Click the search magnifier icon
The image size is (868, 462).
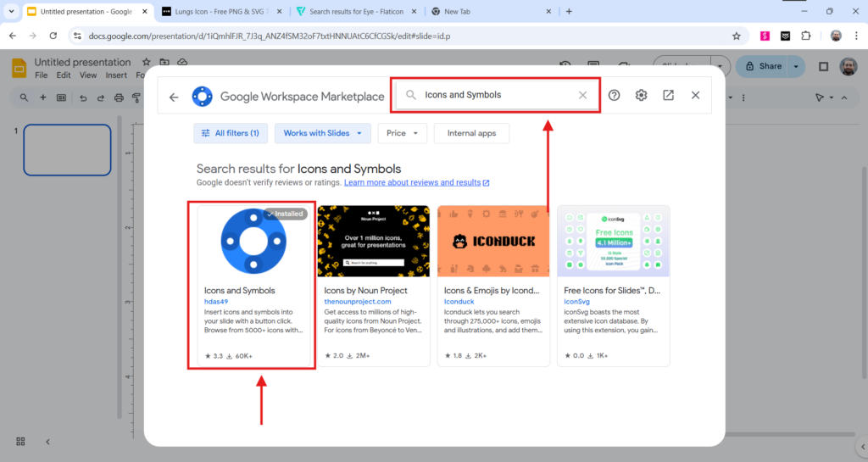(412, 95)
